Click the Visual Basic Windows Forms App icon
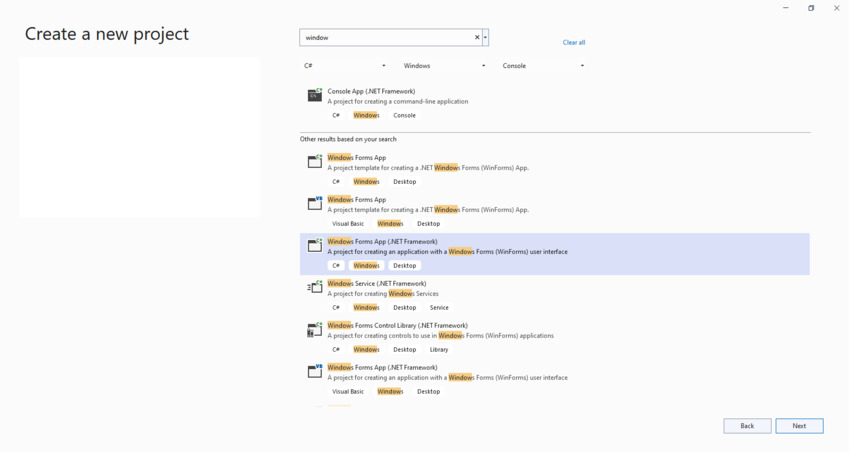 315,203
